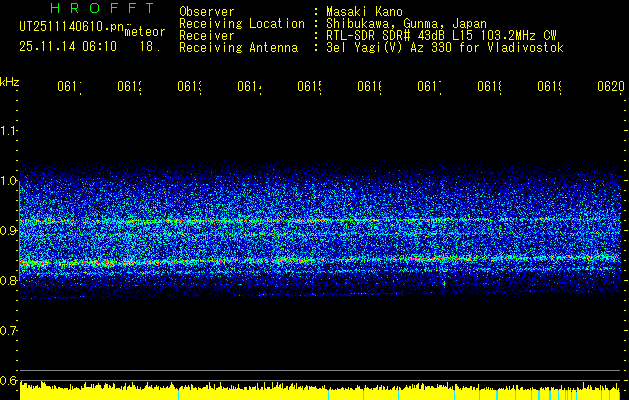This screenshot has width=629, height=400.
Task: Click the 0611 time marker
Action: pyautogui.click(x=69, y=87)
